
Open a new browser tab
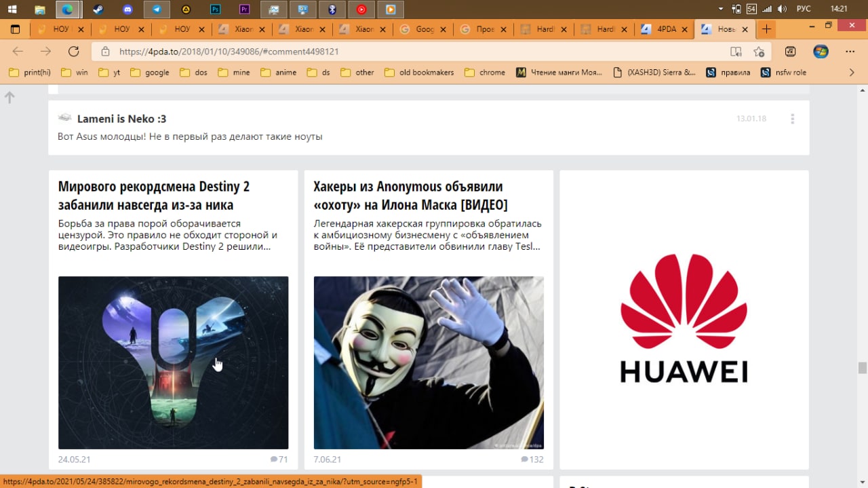[766, 29]
